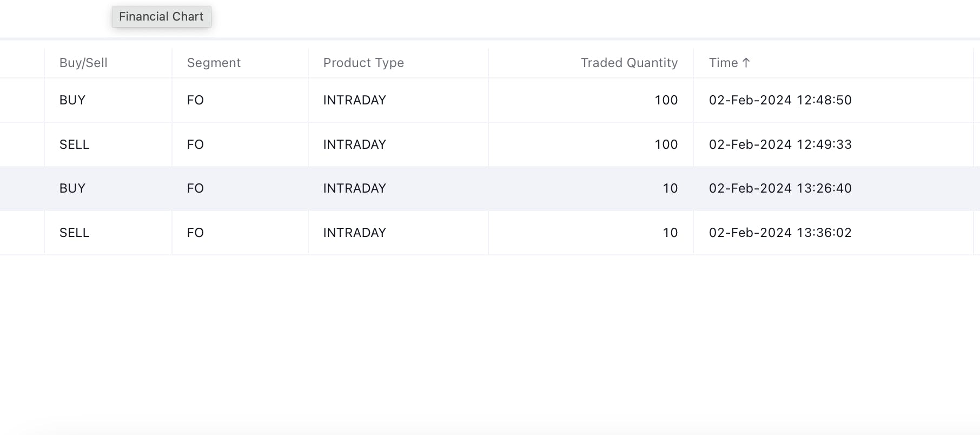Viewport: 980px width, 435px height.
Task: Sort by Segment column header
Action: [214, 63]
